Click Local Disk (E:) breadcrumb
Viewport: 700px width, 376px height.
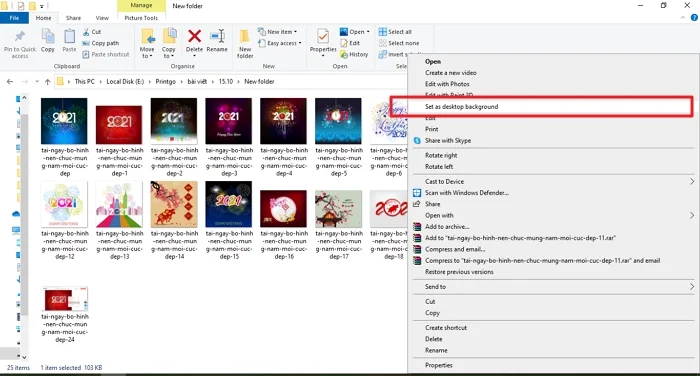pyautogui.click(x=125, y=82)
